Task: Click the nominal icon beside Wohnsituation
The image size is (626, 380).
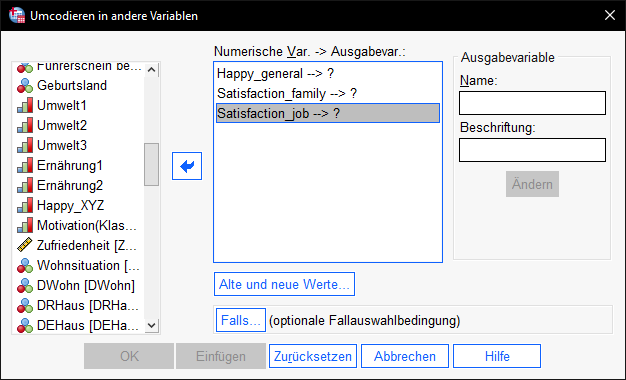Action: tap(25, 265)
